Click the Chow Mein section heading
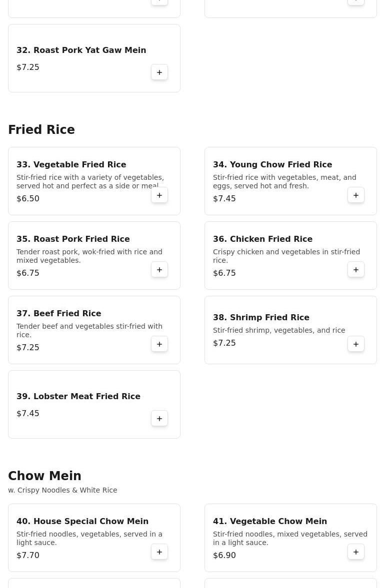 tap(44, 476)
